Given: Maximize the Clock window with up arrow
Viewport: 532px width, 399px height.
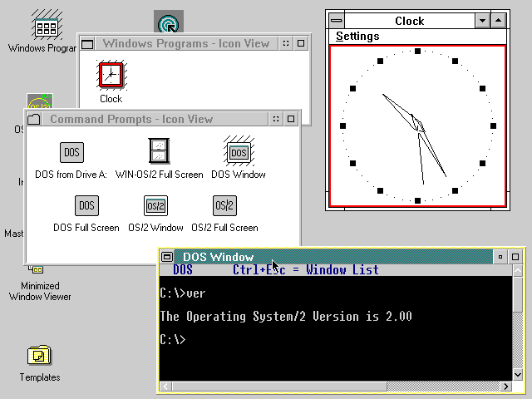Looking at the screenshot, I should pyautogui.click(x=499, y=21).
